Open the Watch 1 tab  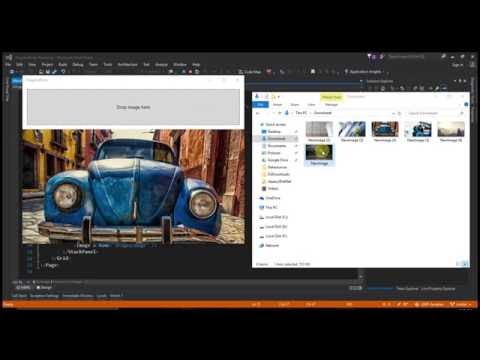(x=116, y=296)
